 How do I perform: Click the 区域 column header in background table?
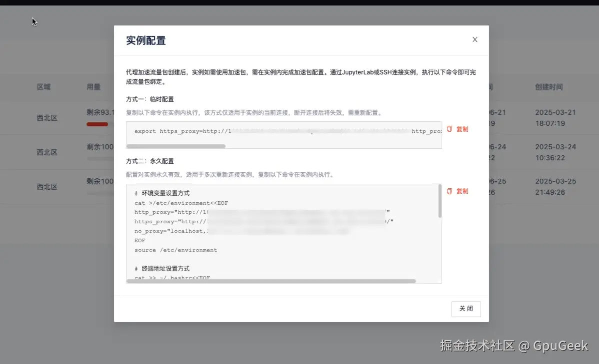click(43, 87)
